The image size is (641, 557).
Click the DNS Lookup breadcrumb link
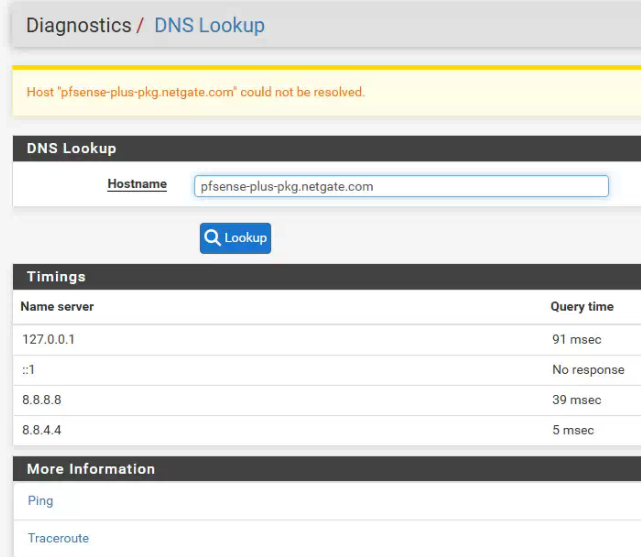click(209, 25)
